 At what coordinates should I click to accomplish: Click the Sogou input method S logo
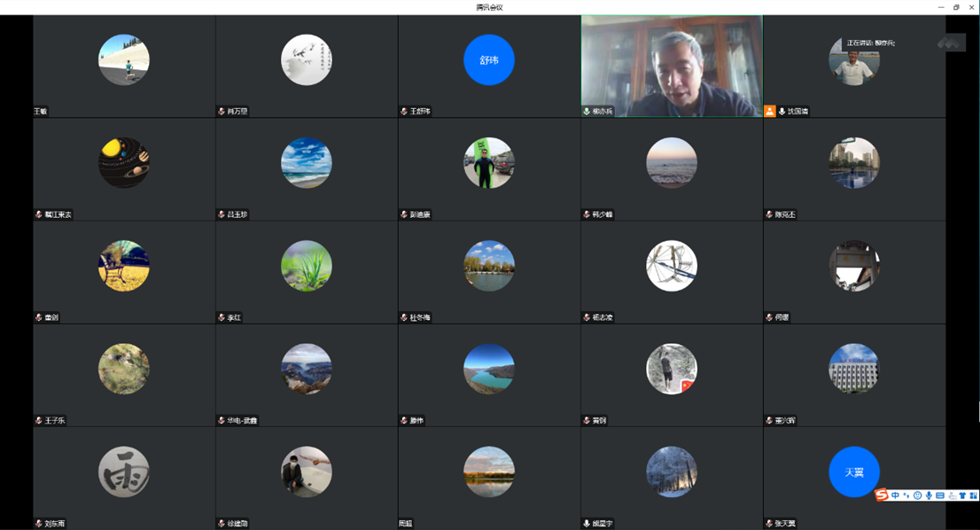coord(882,495)
